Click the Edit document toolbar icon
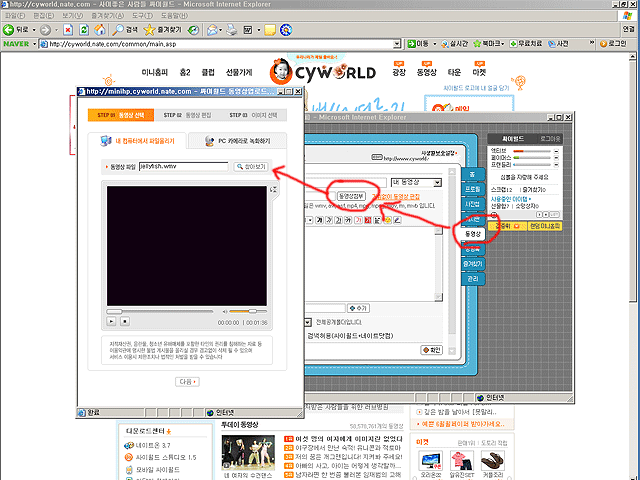Screen dimensions: 640x480 point(248,30)
